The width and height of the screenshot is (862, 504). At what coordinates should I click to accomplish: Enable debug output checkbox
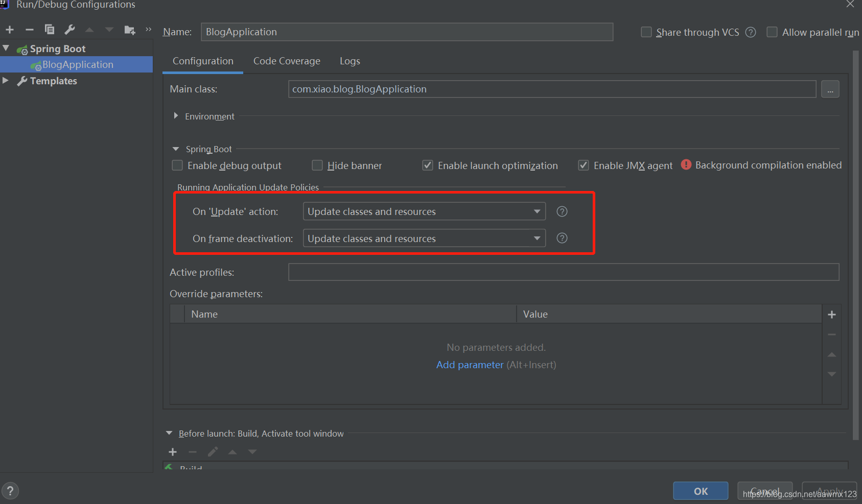(x=177, y=165)
